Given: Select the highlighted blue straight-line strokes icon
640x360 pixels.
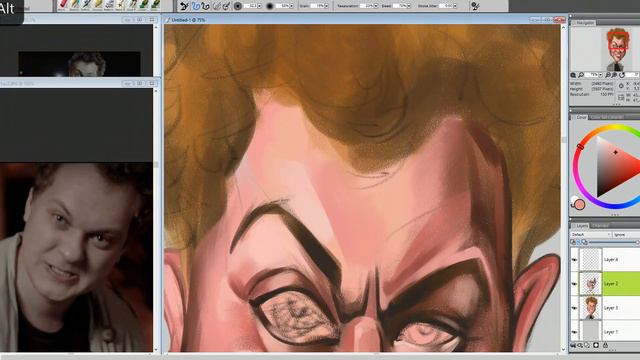Looking at the screenshot, I should pos(196,6).
